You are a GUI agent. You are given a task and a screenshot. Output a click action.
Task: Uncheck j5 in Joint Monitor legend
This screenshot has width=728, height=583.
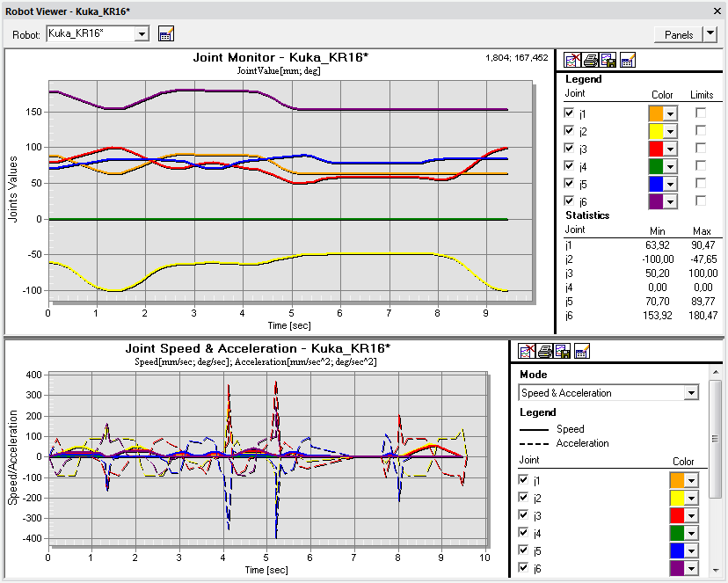(x=569, y=184)
